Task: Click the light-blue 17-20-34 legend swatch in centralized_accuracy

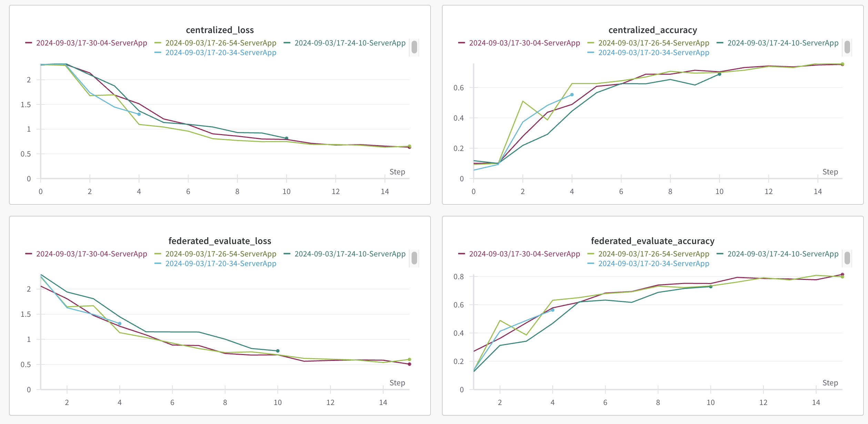Action: (x=591, y=52)
